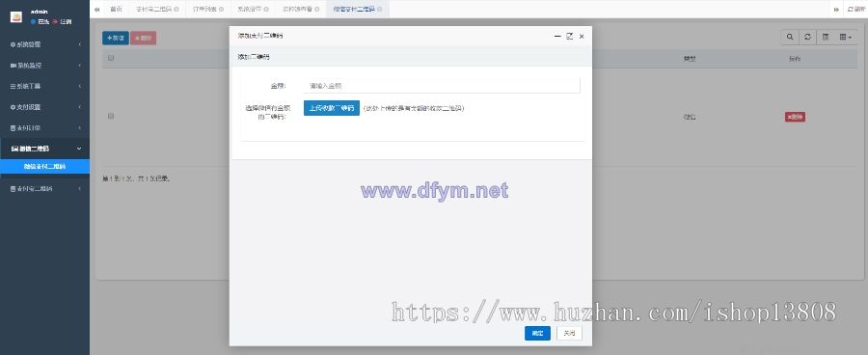Maximize the add QR code dialog
This screenshot has height=355, width=868.
(570, 36)
